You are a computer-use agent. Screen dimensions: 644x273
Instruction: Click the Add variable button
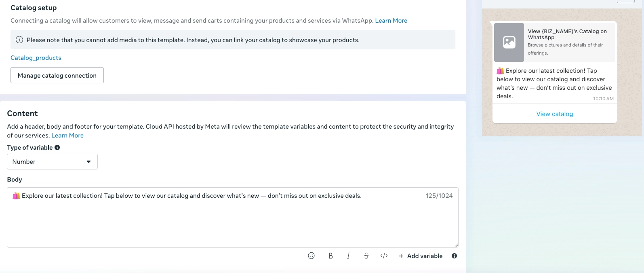[x=421, y=256]
